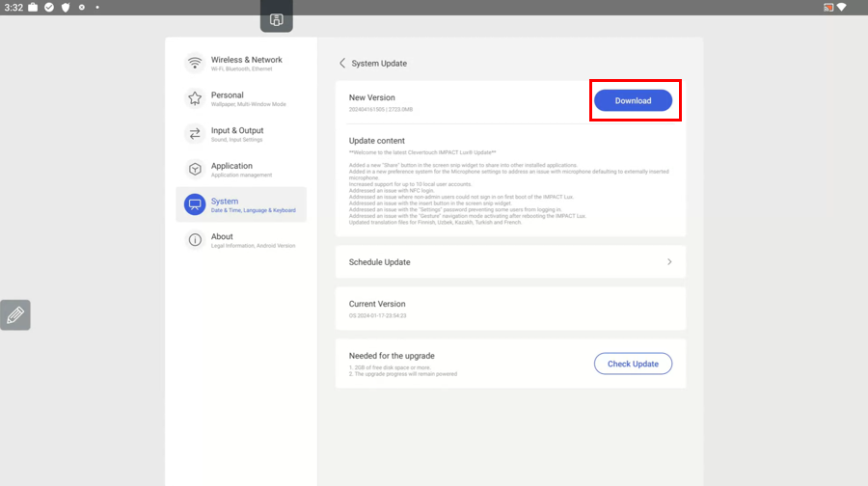868x486 pixels.
Task: Open the floating top-center toolbar handle
Action: tap(276, 19)
